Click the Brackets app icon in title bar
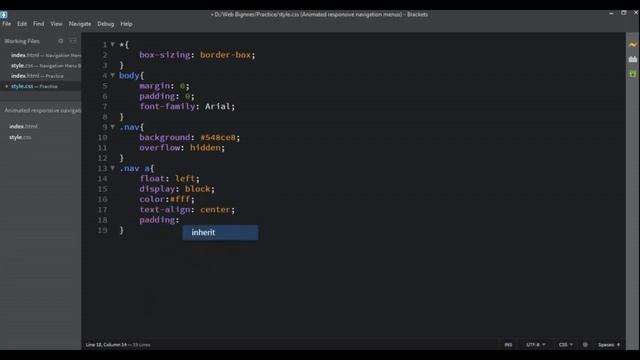 point(4,15)
